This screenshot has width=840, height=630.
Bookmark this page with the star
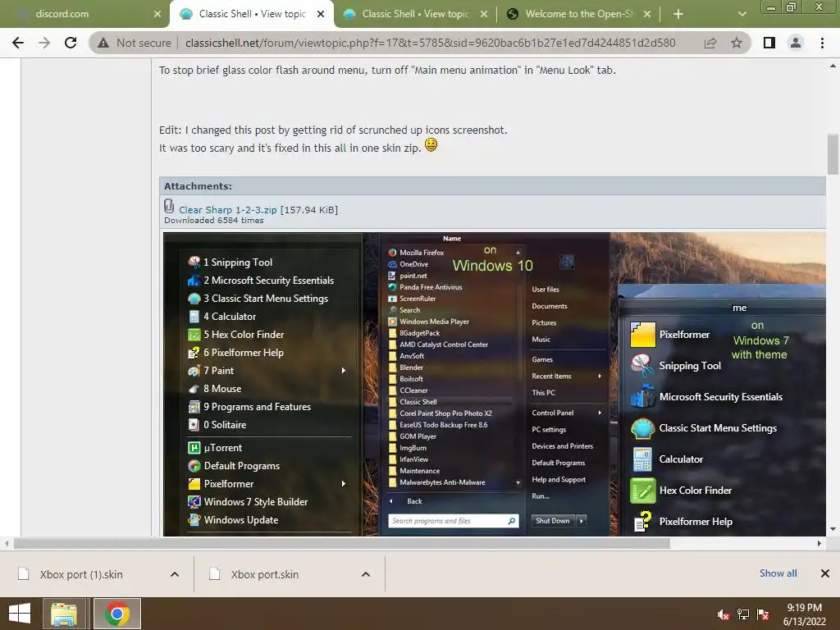pos(737,43)
